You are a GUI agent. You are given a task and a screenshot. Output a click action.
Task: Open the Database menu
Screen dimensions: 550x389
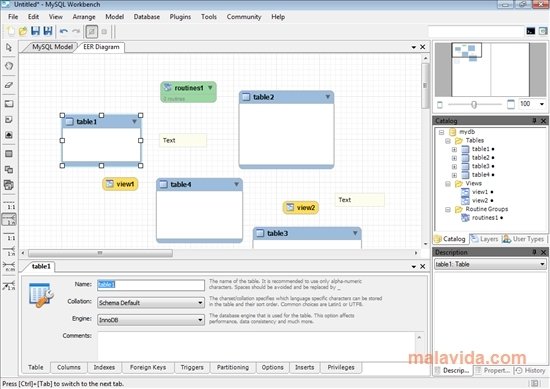(147, 17)
